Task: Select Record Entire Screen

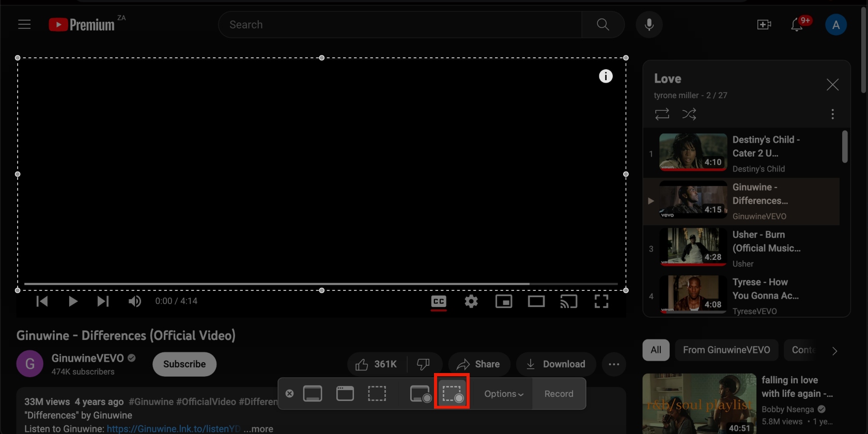Action: coord(421,394)
